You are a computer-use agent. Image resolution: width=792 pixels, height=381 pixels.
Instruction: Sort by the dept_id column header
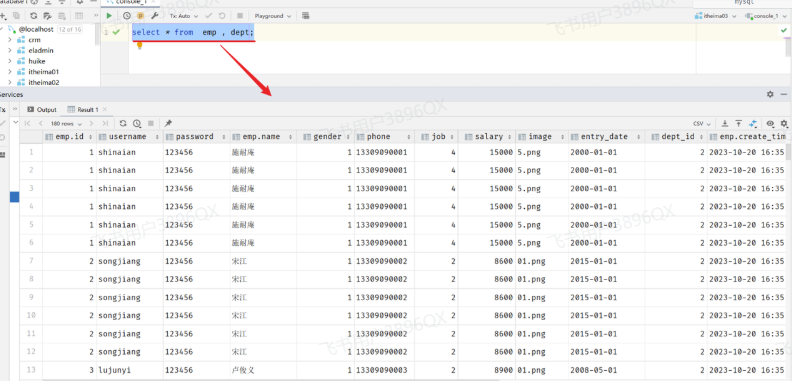pyautogui.click(x=676, y=136)
